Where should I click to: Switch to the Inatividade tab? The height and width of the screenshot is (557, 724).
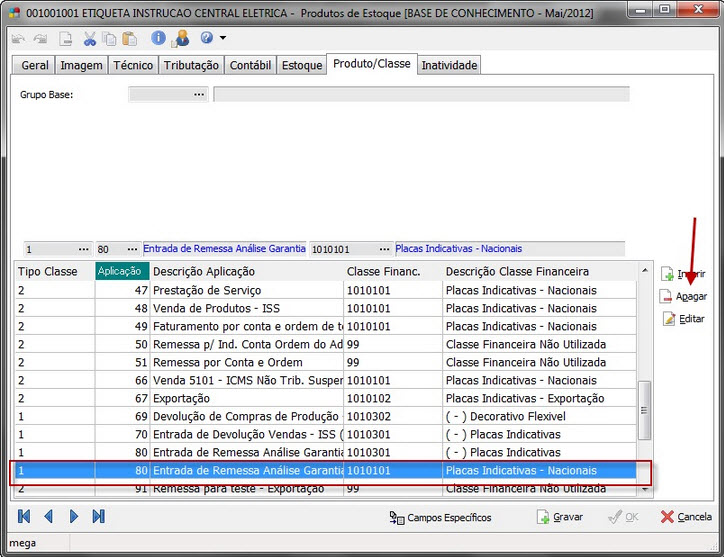(449, 65)
